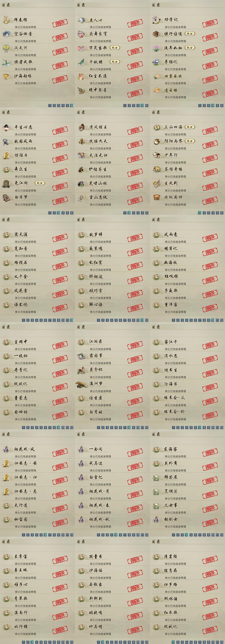Viewport: 225px width, 644px height.
Task: Go to page 6 below the 沙海劫缘 list
Action: click(x=72, y=106)
